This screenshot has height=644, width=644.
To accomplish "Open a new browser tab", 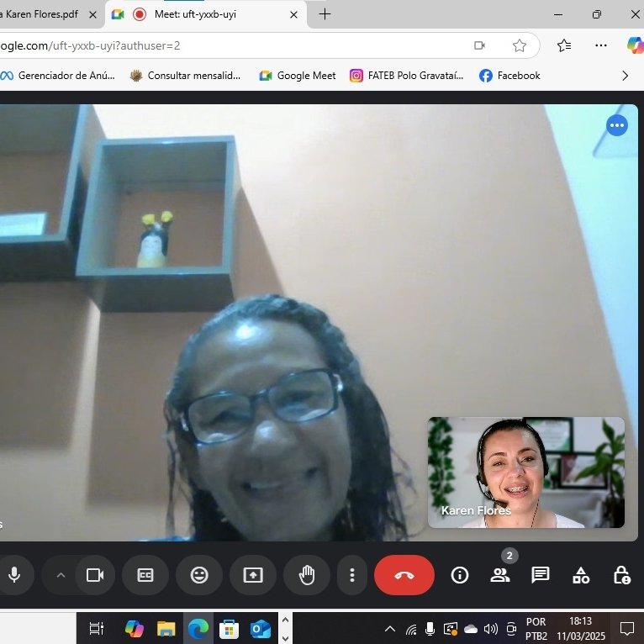I will (x=325, y=14).
